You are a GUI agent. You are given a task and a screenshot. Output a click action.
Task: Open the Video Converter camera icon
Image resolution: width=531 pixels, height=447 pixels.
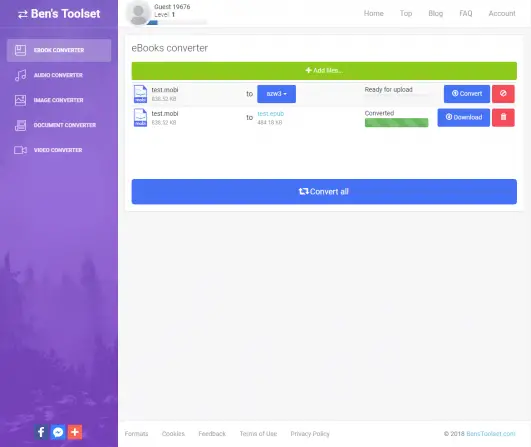[20, 150]
